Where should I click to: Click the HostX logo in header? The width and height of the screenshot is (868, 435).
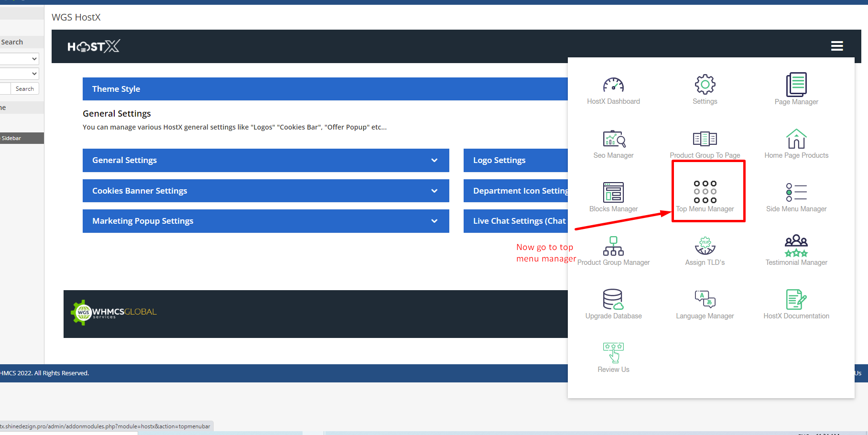click(94, 46)
